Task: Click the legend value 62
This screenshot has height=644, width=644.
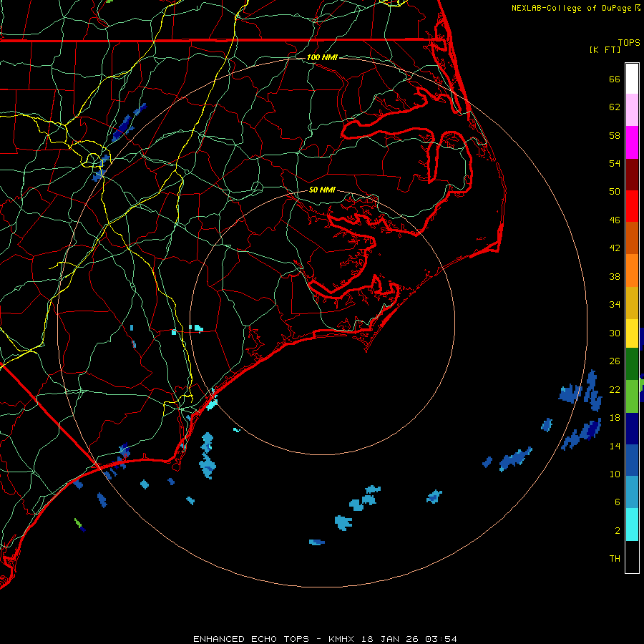Action: [615, 107]
